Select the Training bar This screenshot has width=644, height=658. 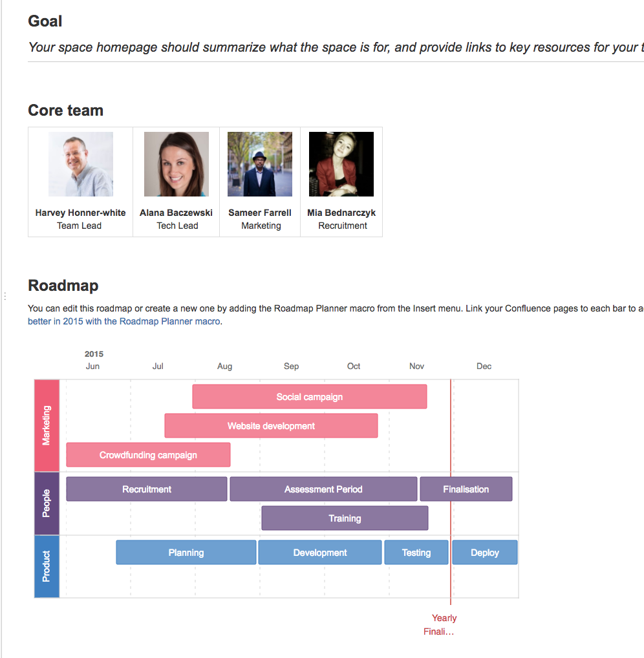point(345,518)
